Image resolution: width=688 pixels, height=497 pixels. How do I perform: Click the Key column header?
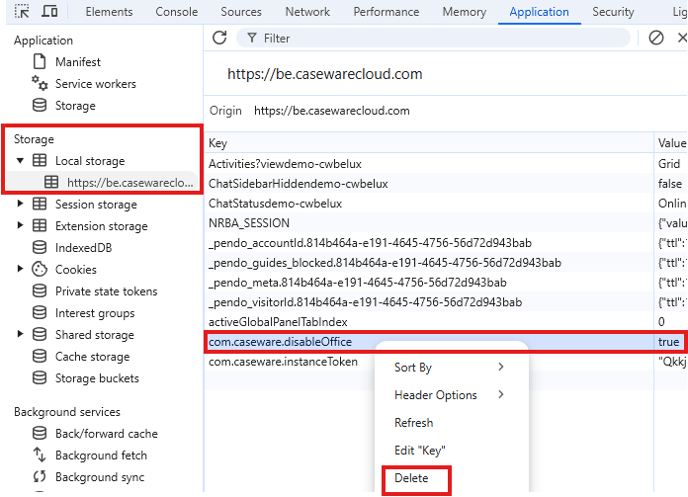(x=430, y=143)
